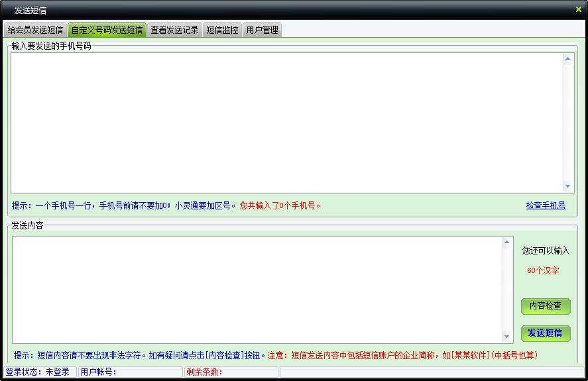Click the 发送短信 window title bar
This screenshot has height=381, width=588.
click(265, 10)
